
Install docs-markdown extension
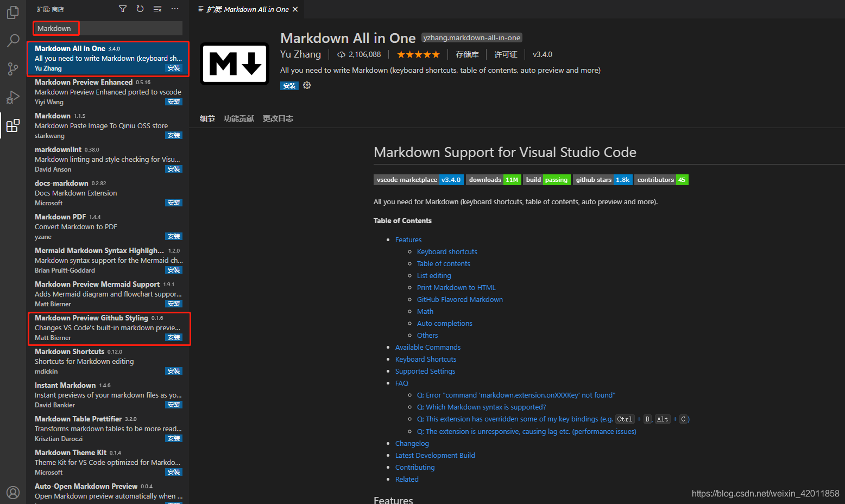[x=174, y=203]
